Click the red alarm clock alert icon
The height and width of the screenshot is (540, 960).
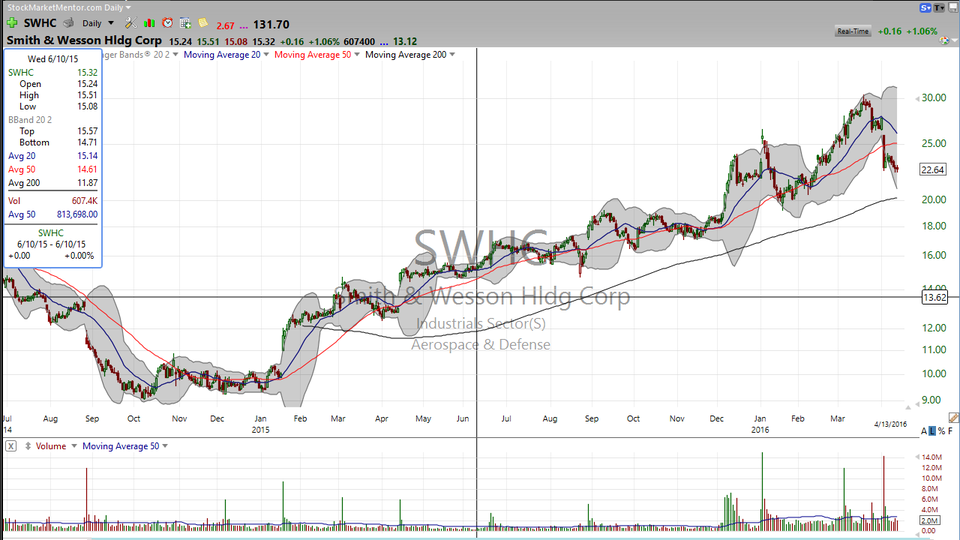point(167,23)
